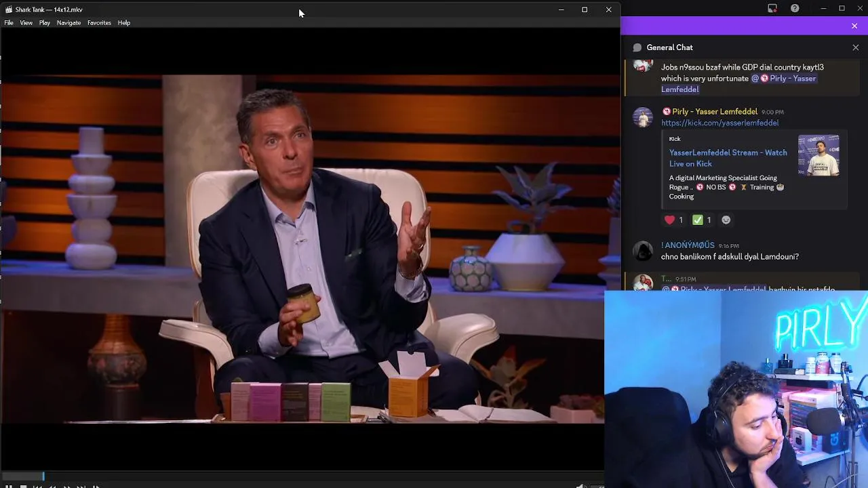Click the Shark Tank video area
This screenshot has width=868, height=488.
click(302, 249)
